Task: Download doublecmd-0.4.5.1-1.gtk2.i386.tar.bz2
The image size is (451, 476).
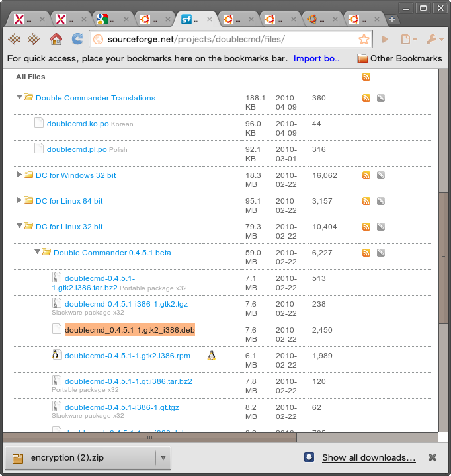Action: click(93, 283)
